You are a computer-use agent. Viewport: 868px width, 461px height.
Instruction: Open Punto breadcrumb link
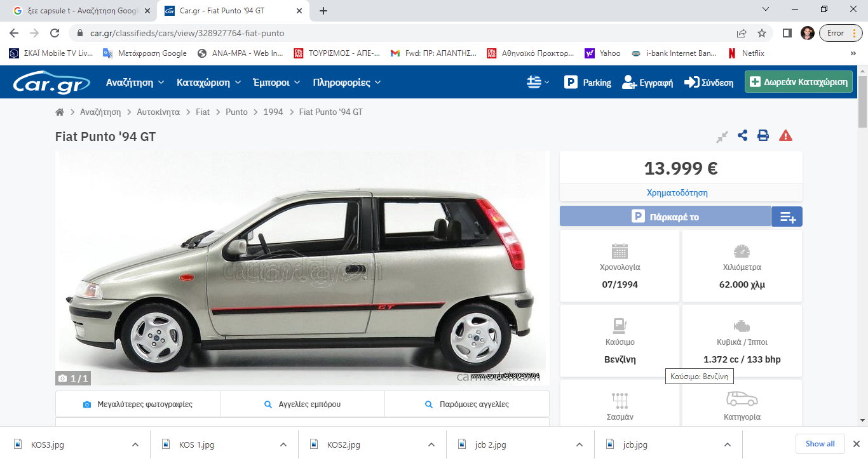tap(236, 112)
